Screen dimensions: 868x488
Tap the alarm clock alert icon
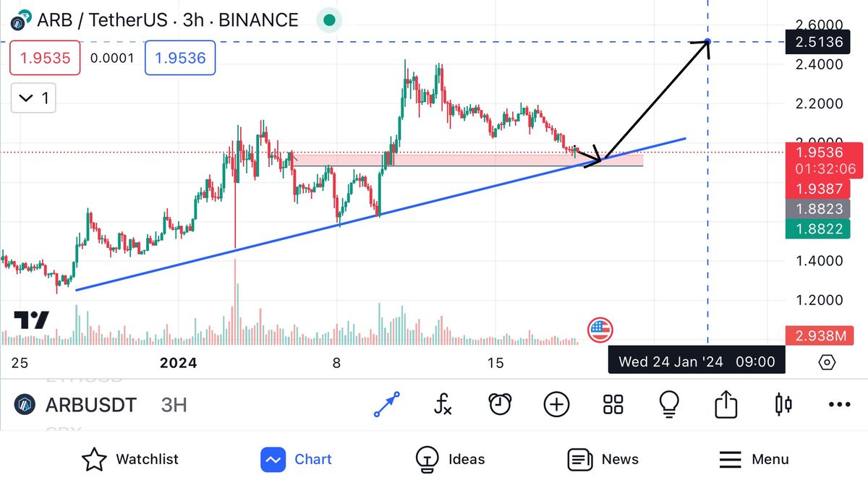point(500,405)
